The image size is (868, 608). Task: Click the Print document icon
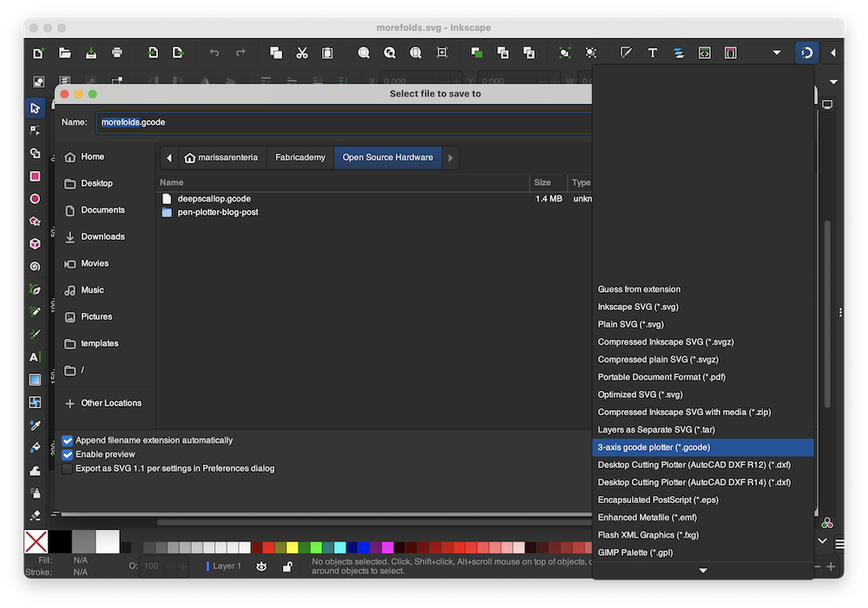point(117,53)
